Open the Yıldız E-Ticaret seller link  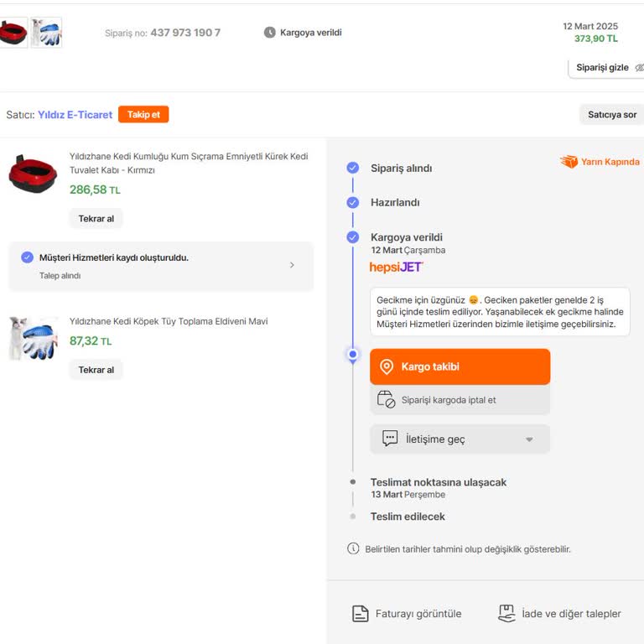click(75, 115)
